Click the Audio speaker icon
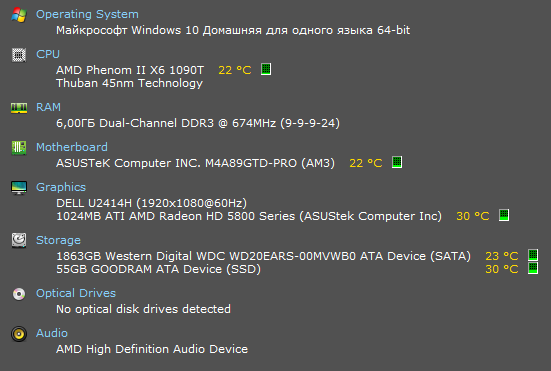The image size is (551, 371). click(x=19, y=334)
